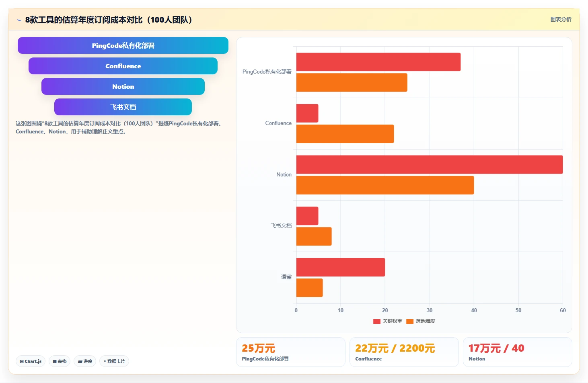The width and height of the screenshot is (588, 383).
Task: Click the red Notion bar in chart
Action: point(430,164)
